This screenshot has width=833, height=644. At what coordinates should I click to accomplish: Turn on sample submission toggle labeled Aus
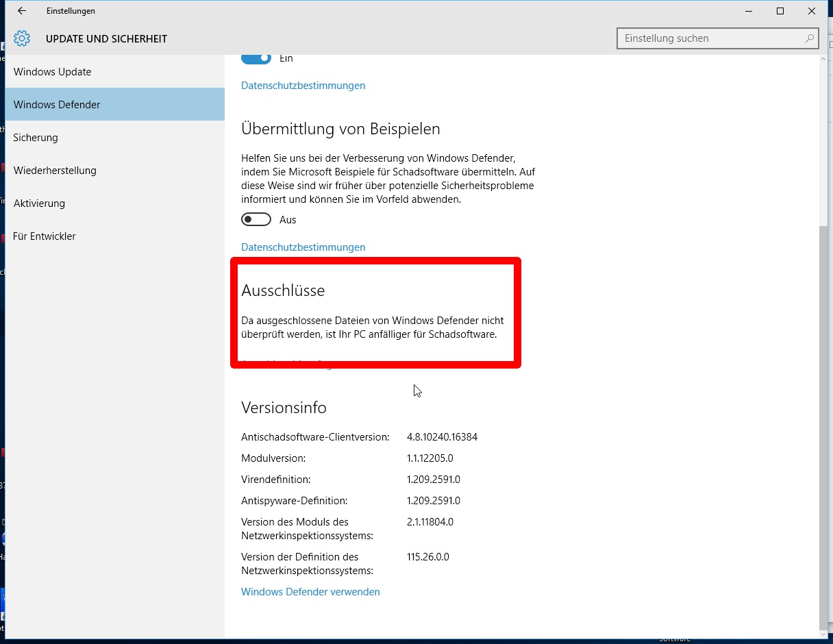click(256, 219)
